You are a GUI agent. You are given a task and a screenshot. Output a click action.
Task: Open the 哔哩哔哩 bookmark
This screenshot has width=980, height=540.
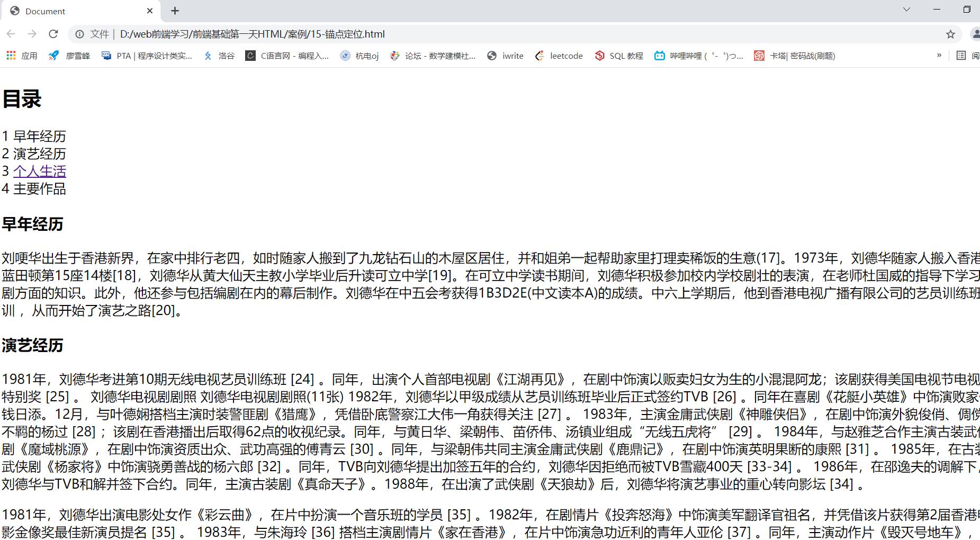click(698, 56)
